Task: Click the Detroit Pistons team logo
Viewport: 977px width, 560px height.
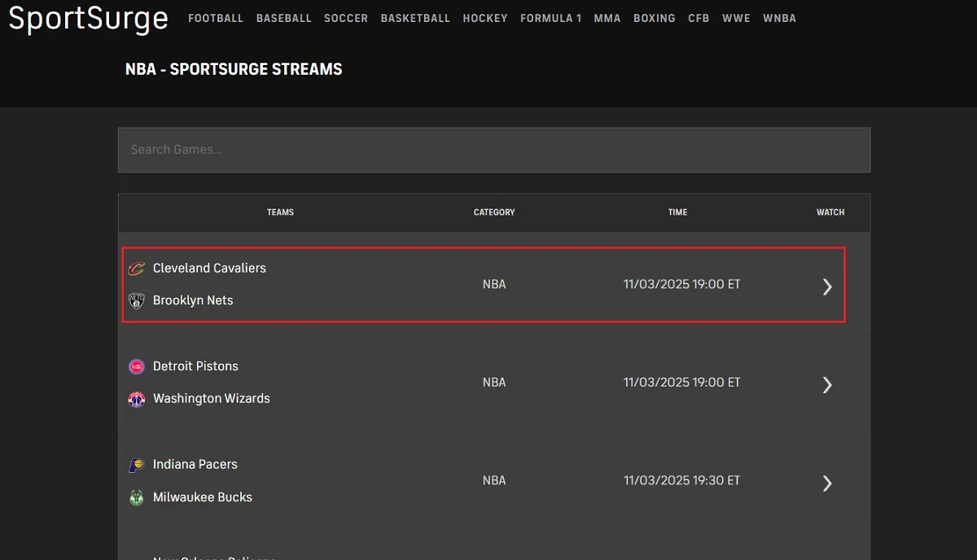Action: [x=136, y=367]
